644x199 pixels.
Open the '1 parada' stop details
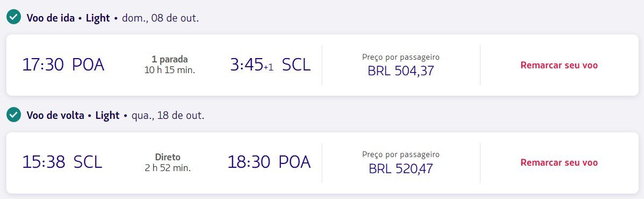tap(169, 60)
